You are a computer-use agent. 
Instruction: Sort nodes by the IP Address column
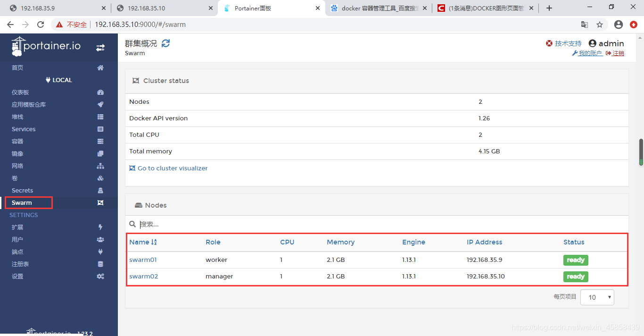[484, 242]
